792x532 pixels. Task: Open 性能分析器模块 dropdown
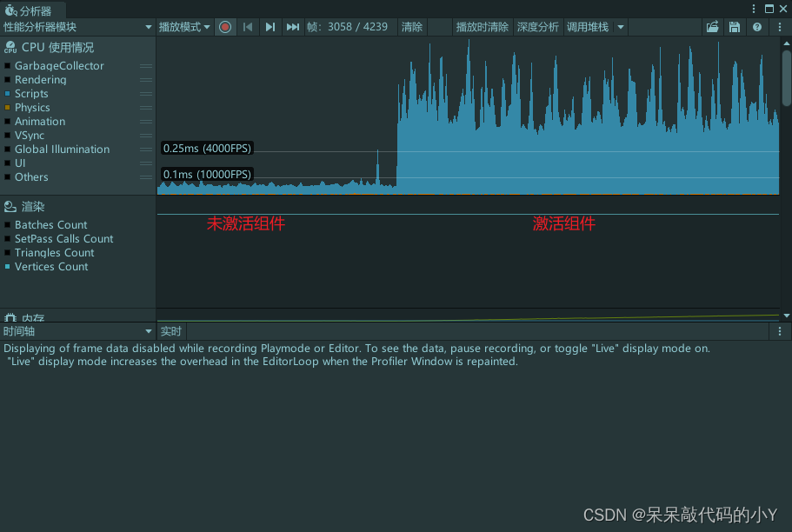click(77, 27)
